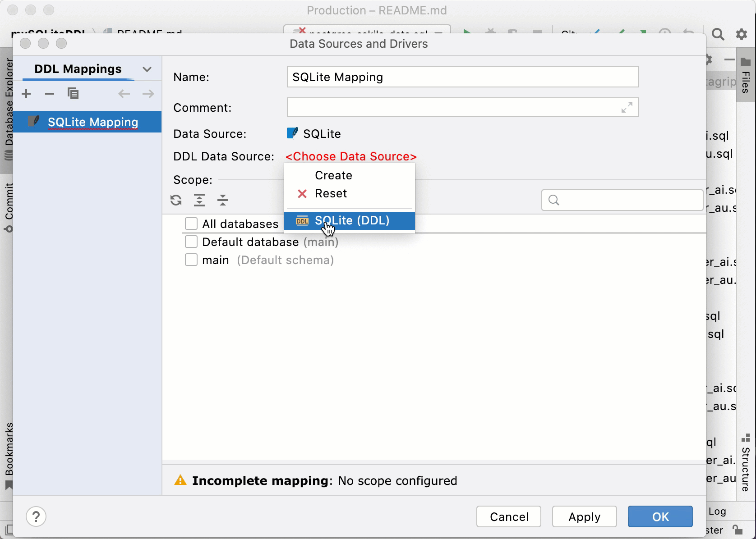Click the SQLite data source icon

pyautogui.click(x=292, y=133)
